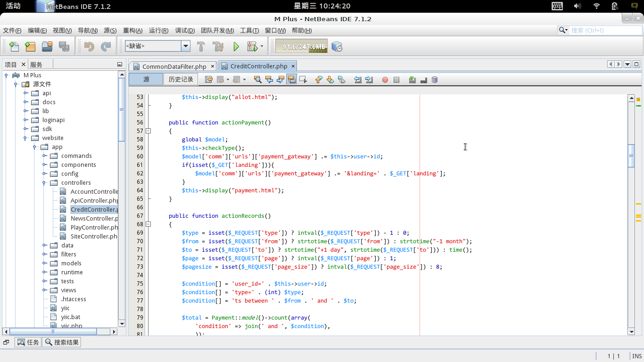Toggle Bookmark icon in editor toolbar
The image size is (644, 362).
tap(342, 80)
